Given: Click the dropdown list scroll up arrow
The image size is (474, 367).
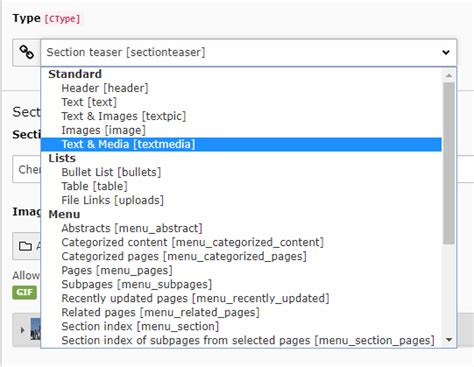Looking at the screenshot, I should [449, 76].
